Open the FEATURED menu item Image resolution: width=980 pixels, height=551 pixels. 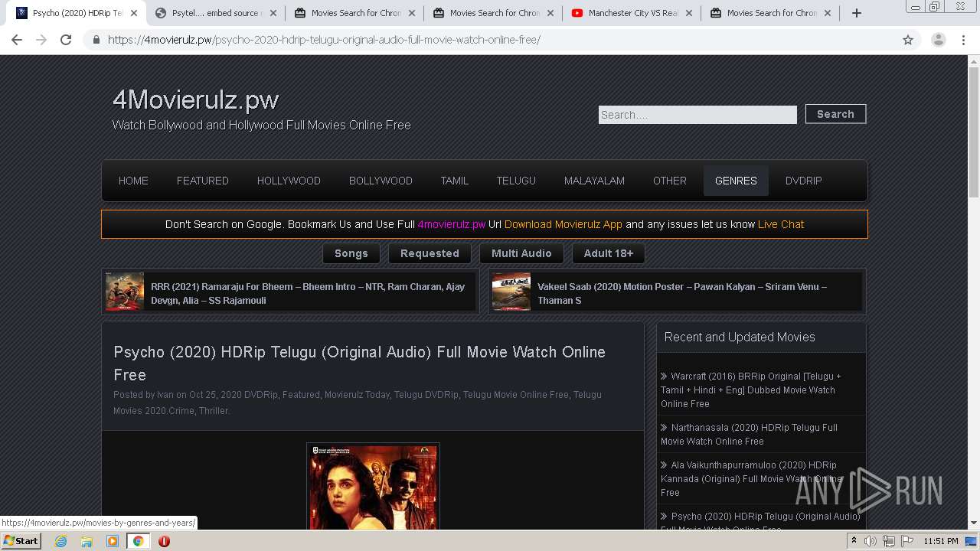click(203, 181)
